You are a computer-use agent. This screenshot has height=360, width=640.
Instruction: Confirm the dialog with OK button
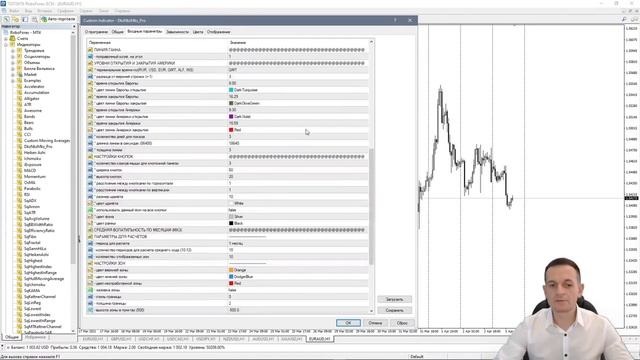click(348, 323)
